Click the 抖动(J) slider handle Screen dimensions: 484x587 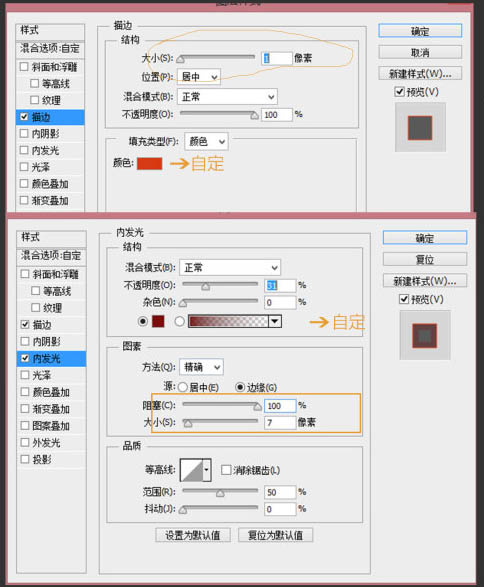click(x=183, y=510)
